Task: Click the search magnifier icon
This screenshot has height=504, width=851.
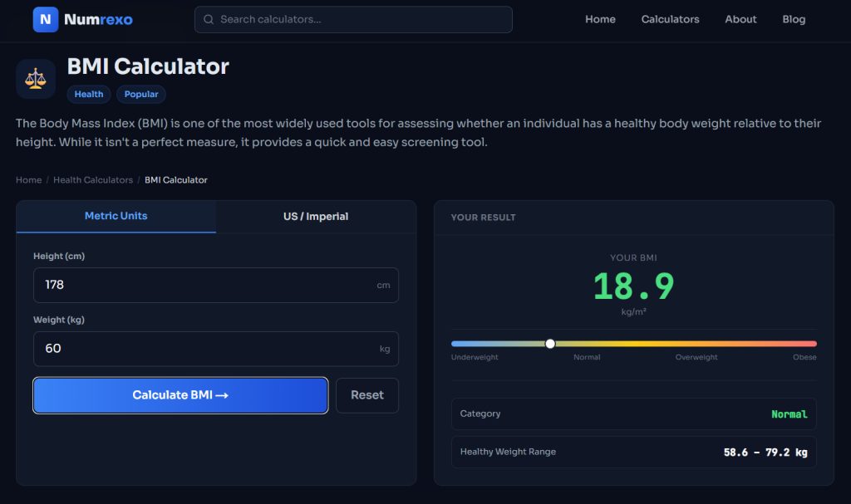Action: click(x=209, y=20)
